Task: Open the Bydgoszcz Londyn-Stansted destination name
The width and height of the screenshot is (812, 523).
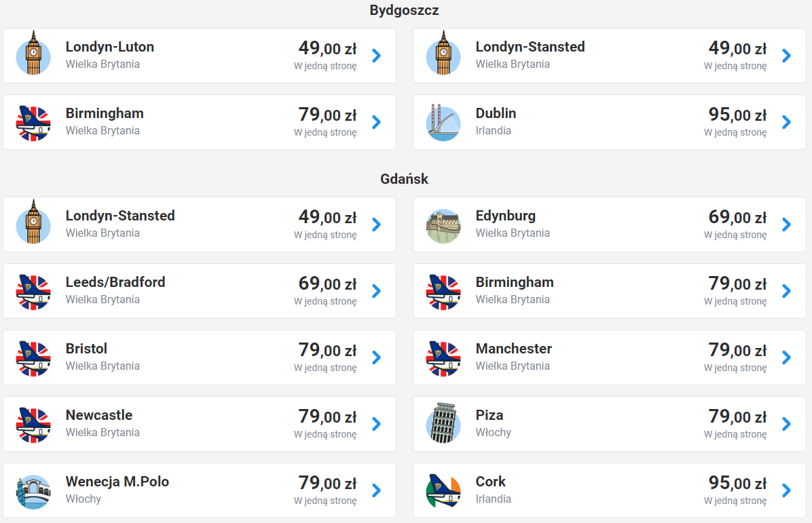Action: (x=530, y=47)
